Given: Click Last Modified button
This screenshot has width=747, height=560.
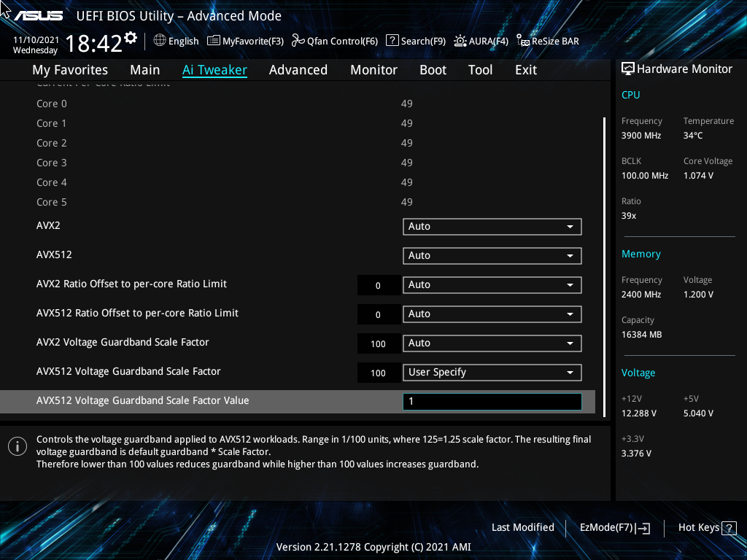Looking at the screenshot, I should tap(522, 528).
